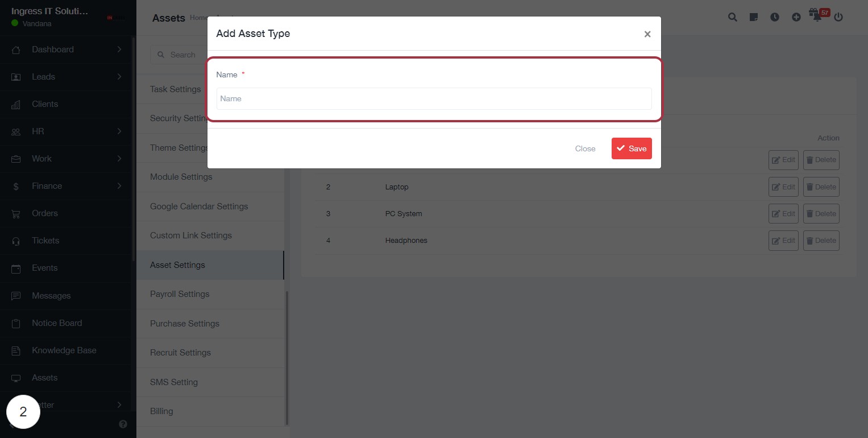
Task: Open notifications bell with red badge
Action: click(817, 16)
